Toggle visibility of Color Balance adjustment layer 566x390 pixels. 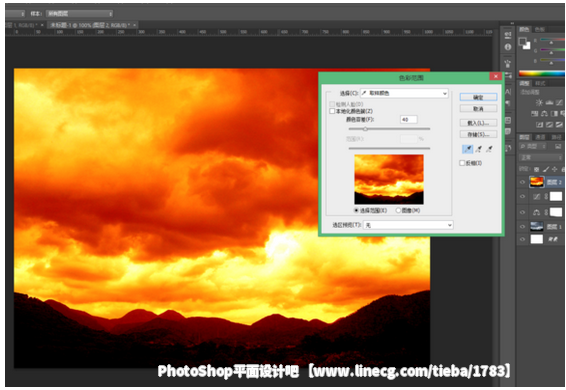[522, 212]
